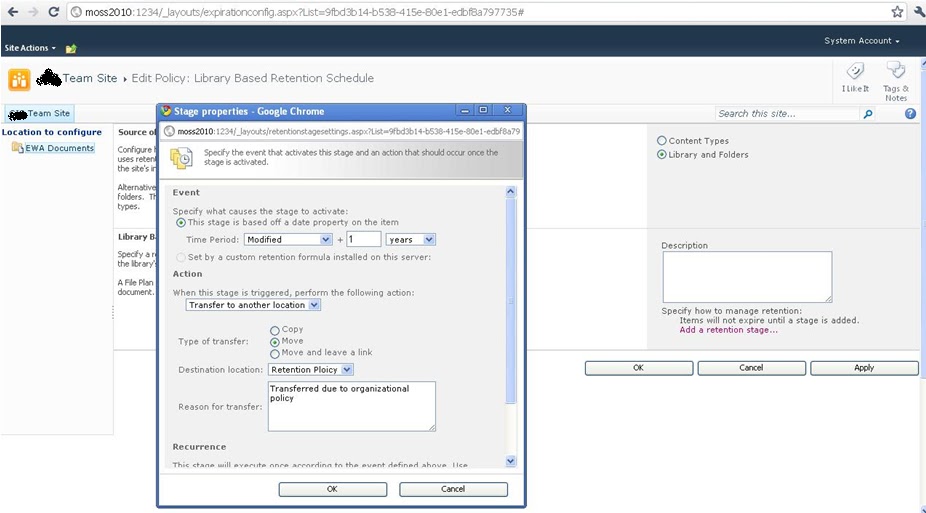
Task: Click Add a retention stage link
Action: pos(728,330)
